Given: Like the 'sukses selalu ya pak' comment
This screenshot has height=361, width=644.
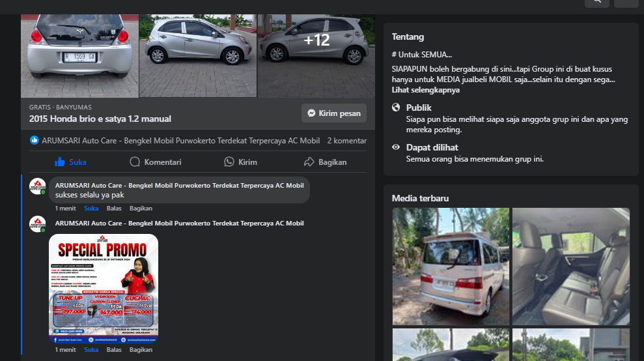Looking at the screenshot, I should (91, 209).
